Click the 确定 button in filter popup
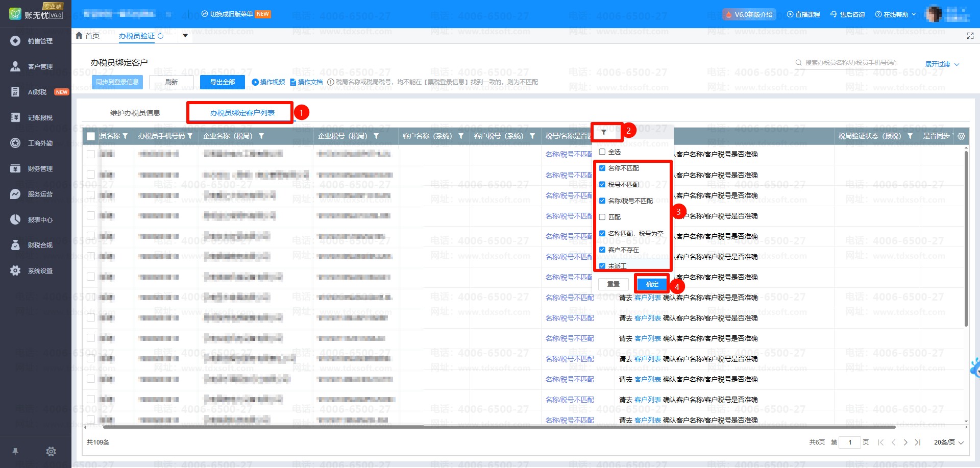 [652, 284]
